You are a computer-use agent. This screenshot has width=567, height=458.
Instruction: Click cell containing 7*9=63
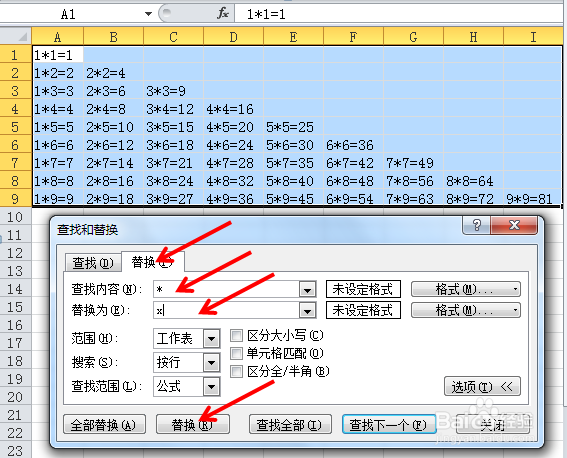(x=413, y=198)
